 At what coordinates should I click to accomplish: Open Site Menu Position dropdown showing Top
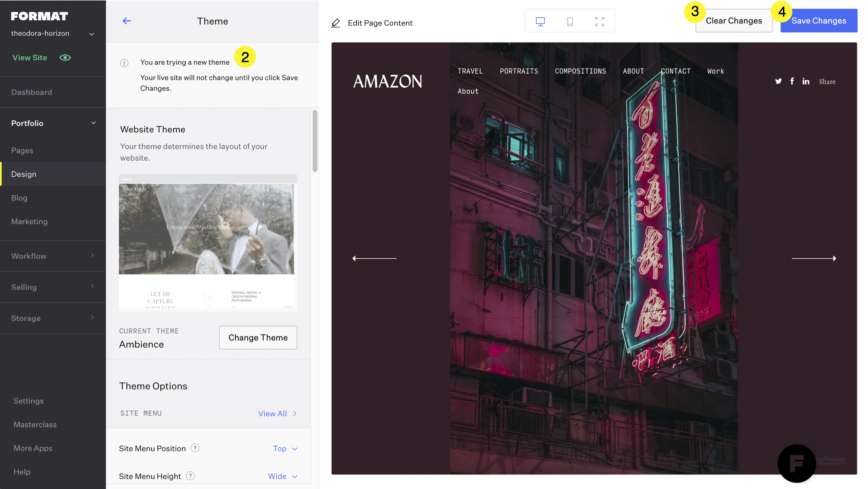[x=285, y=449]
